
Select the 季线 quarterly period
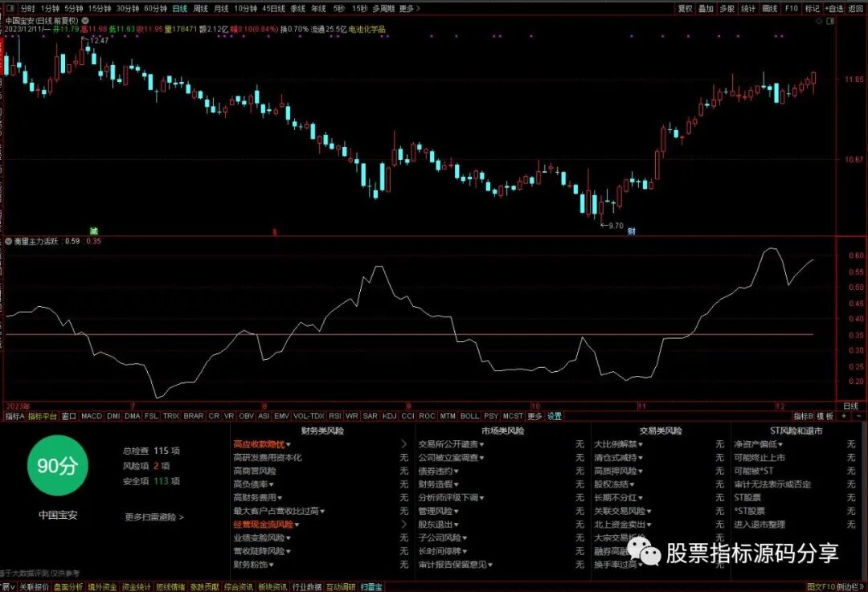tap(298, 8)
